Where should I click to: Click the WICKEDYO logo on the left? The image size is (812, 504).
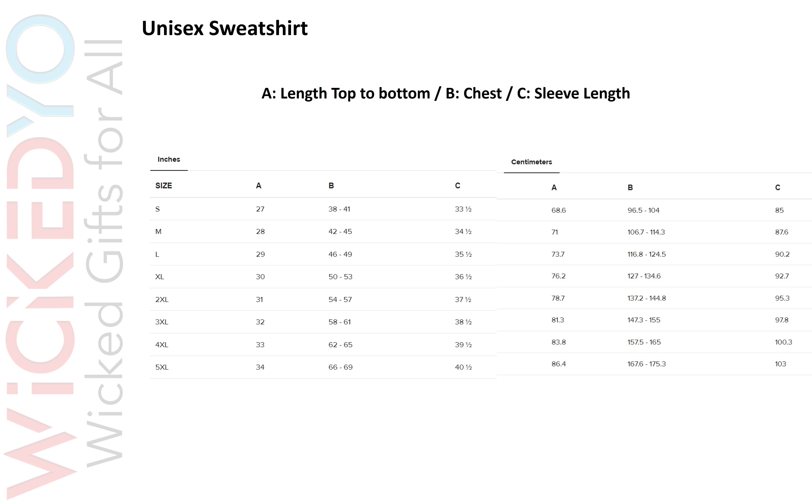click(x=40, y=257)
